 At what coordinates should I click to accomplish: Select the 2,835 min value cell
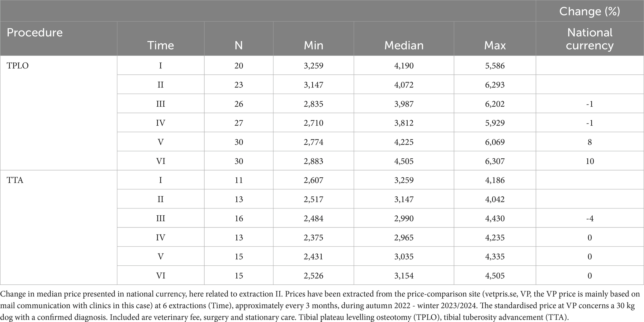pos(313,104)
